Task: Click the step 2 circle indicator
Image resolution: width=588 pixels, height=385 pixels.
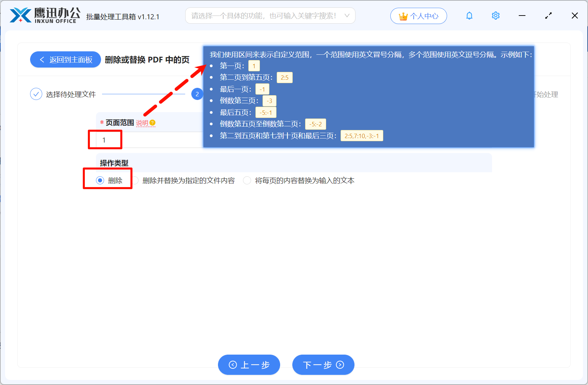Action: point(197,94)
